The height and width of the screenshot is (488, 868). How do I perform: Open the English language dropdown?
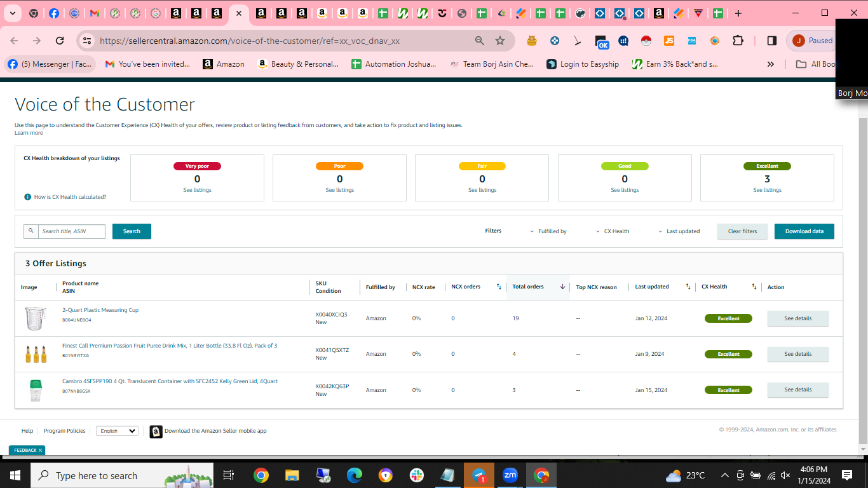(117, 431)
